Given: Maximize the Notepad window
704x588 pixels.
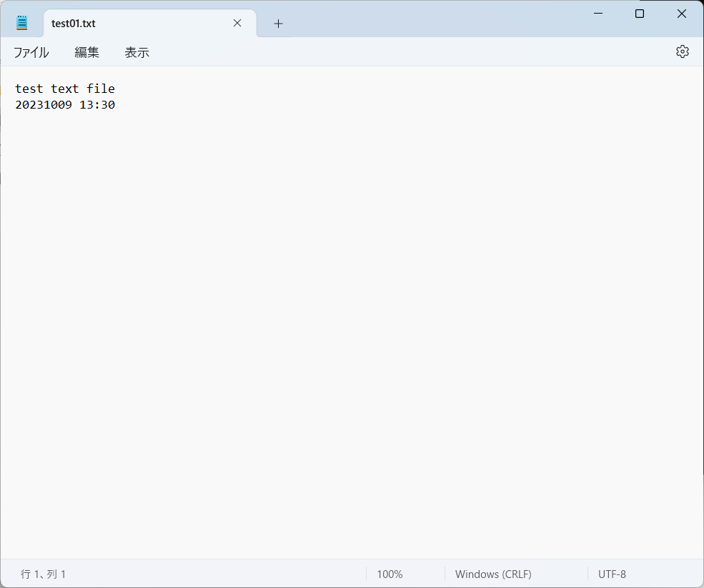Looking at the screenshot, I should tap(640, 14).
